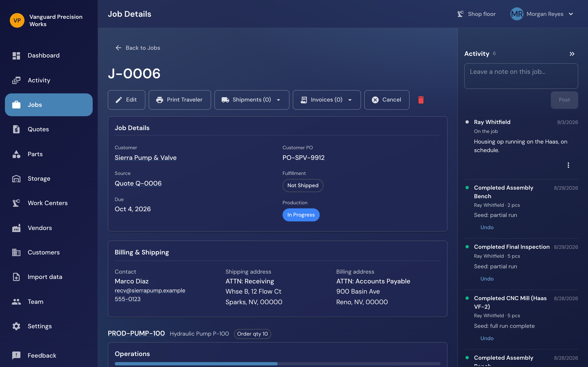Image resolution: width=588 pixels, height=367 pixels.
Task: Click the red trash delete icon
Action: click(x=421, y=100)
